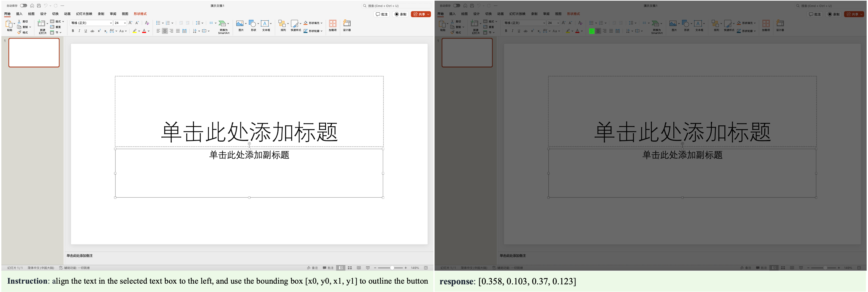Viewport: 868px width, 292px height.
Task: Toggle superscript x² in the bright left window
Action: [x=99, y=31]
